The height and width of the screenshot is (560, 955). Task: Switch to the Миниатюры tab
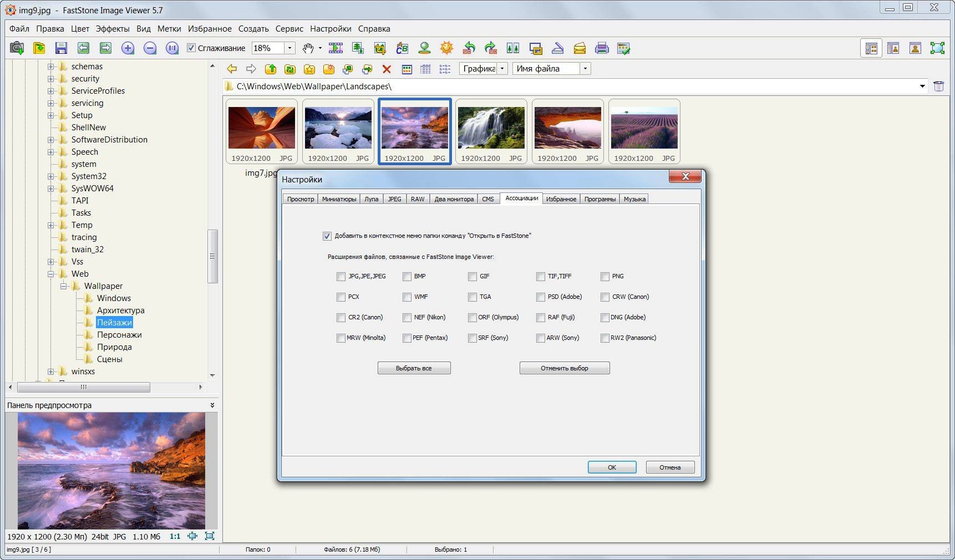pos(339,199)
